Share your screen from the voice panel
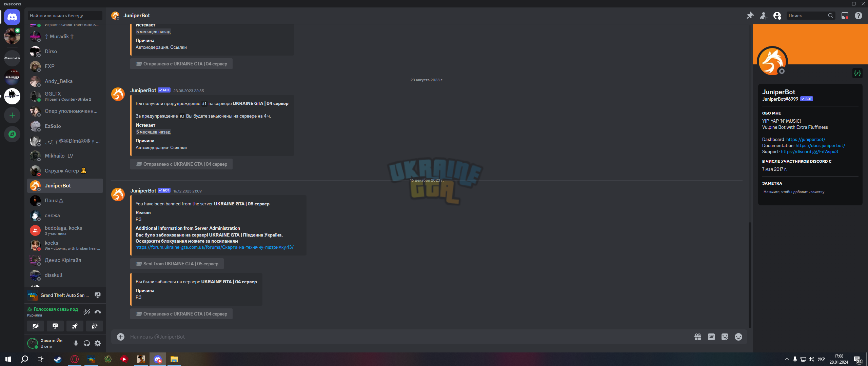Screen dimensions: 868x366 tap(55, 326)
